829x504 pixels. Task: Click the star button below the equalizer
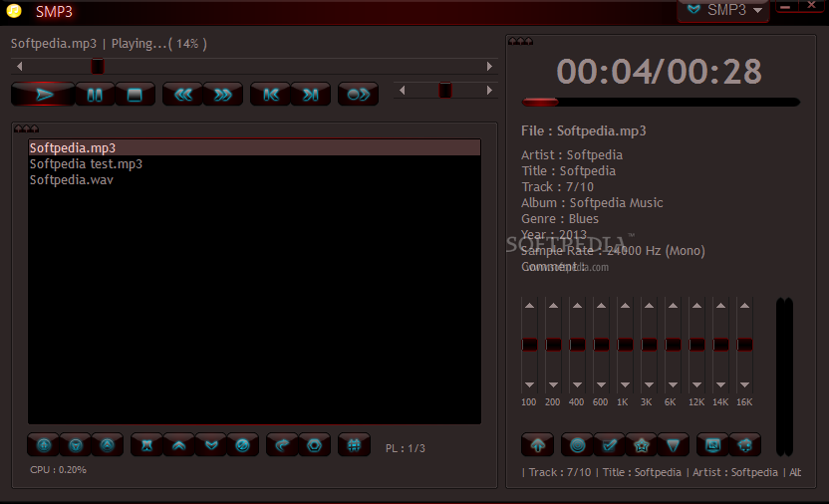(x=642, y=445)
